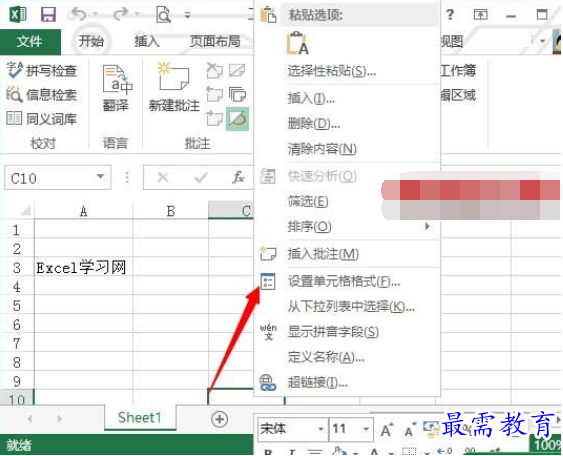This screenshot has height=456, width=563.
Task: Click the next comment icon
Action: [x=215, y=118]
